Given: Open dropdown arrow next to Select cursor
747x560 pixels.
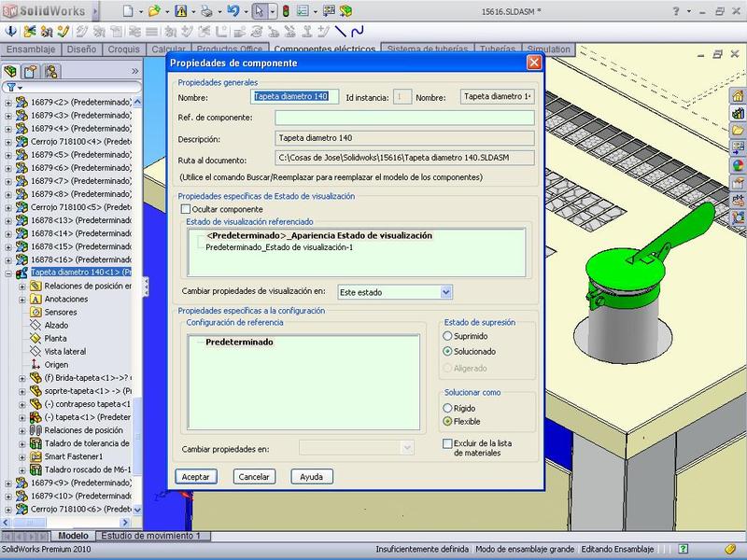Looking at the screenshot, I should (x=272, y=11).
